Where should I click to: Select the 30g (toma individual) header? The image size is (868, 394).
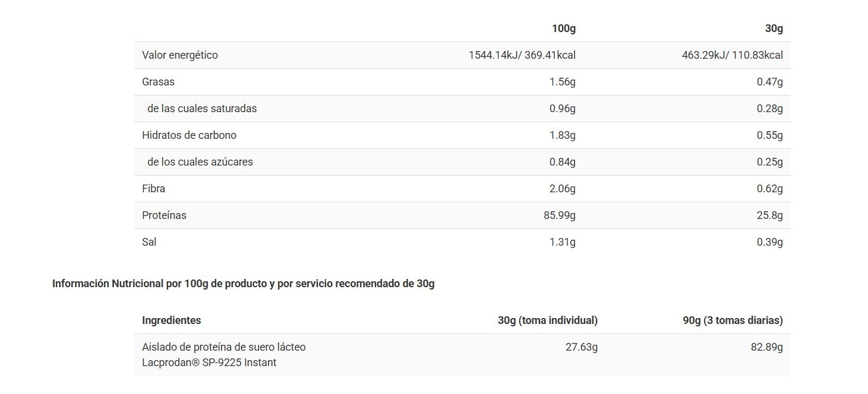click(x=547, y=320)
